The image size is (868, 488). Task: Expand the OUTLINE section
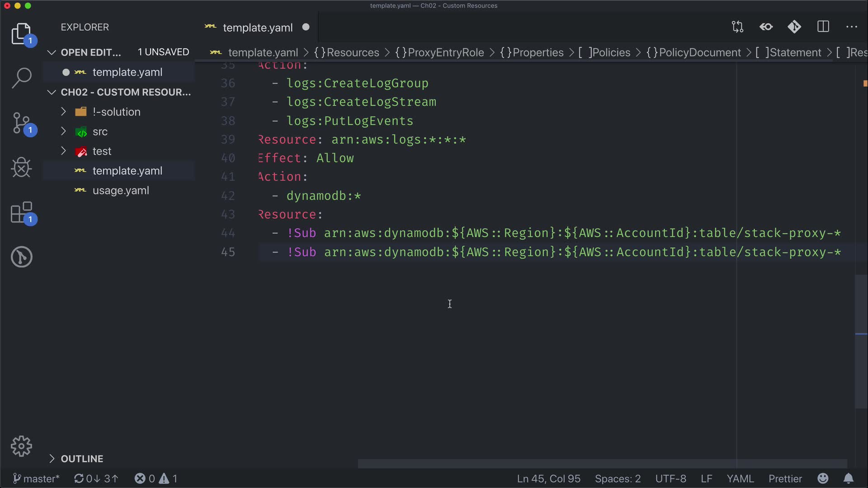click(x=82, y=459)
